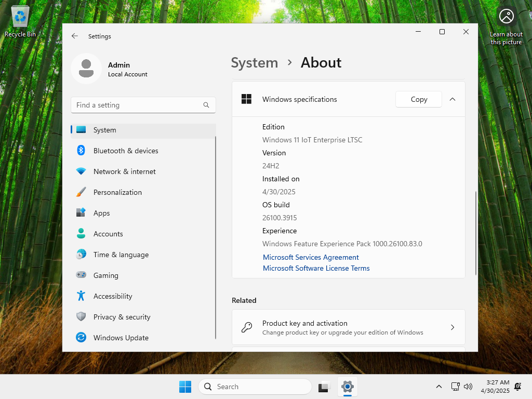Click the Apps icon in the sidebar
This screenshot has height=399, width=532.
pyautogui.click(x=81, y=212)
